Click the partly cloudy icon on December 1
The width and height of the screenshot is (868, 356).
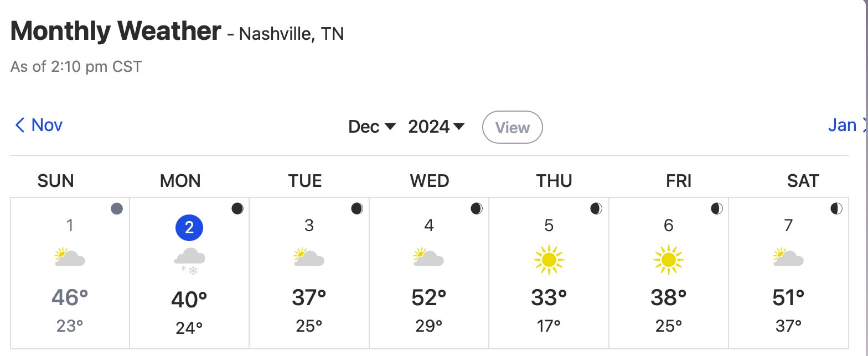coord(70,257)
